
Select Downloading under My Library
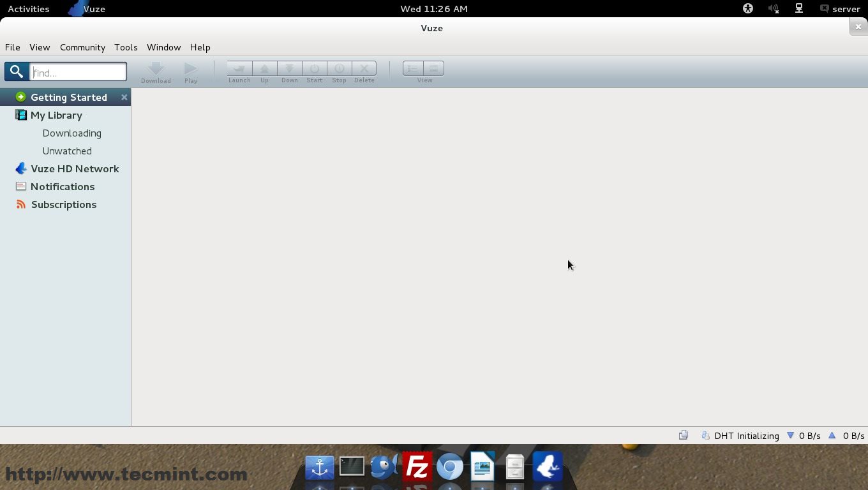tap(71, 133)
